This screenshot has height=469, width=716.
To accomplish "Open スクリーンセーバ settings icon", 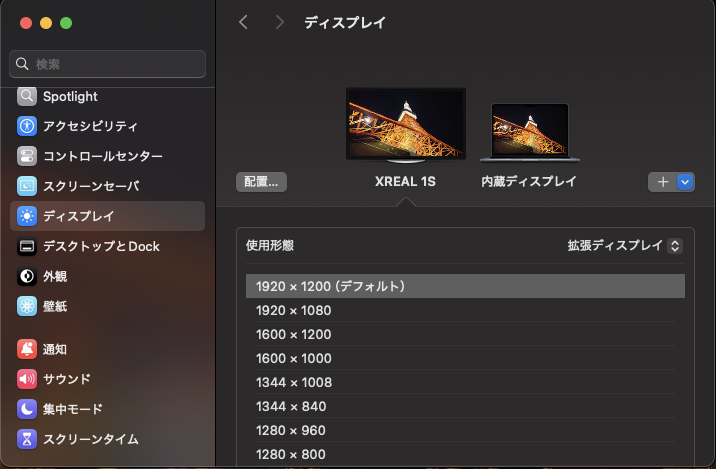I will (x=27, y=187).
